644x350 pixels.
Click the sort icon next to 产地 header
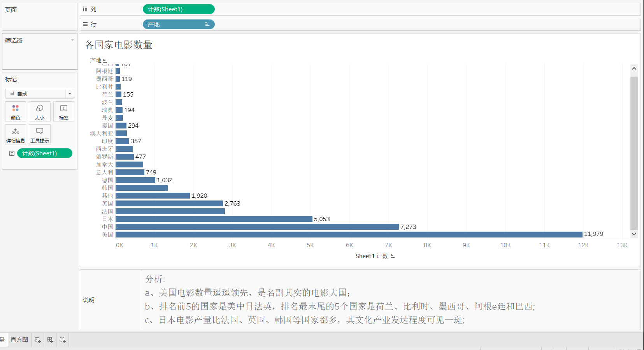pos(105,61)
